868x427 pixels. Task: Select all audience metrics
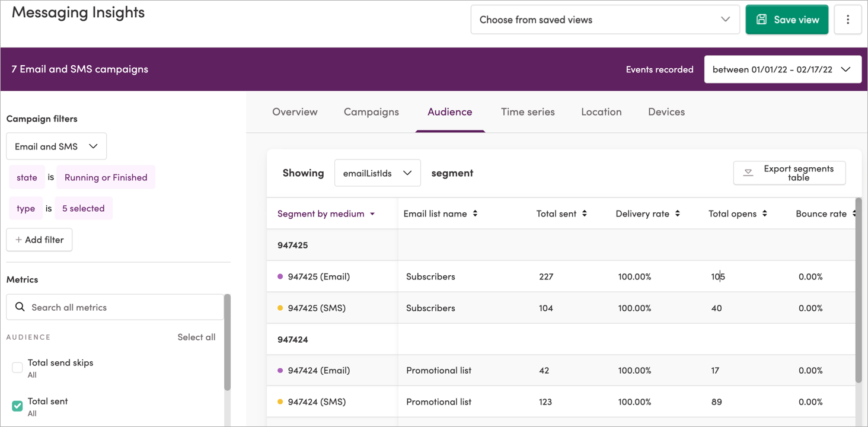point(196,337)
